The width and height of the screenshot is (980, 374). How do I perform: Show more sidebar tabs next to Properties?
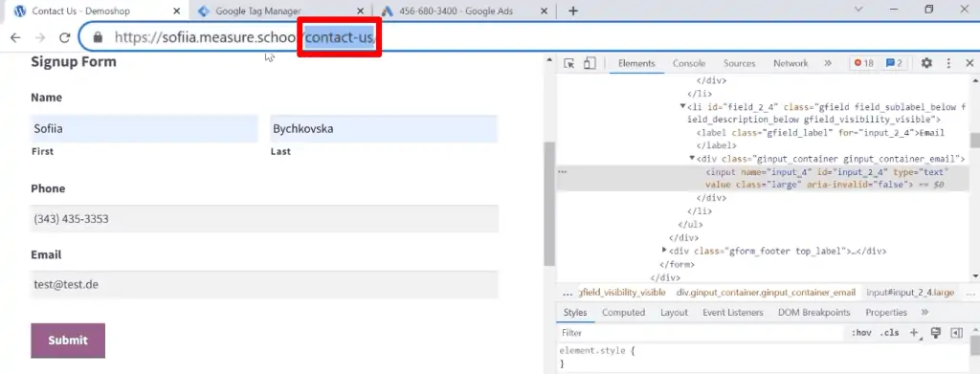click(925, 312)
